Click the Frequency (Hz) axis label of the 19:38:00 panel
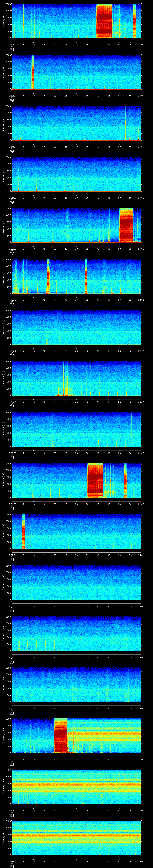 (3, 838)
